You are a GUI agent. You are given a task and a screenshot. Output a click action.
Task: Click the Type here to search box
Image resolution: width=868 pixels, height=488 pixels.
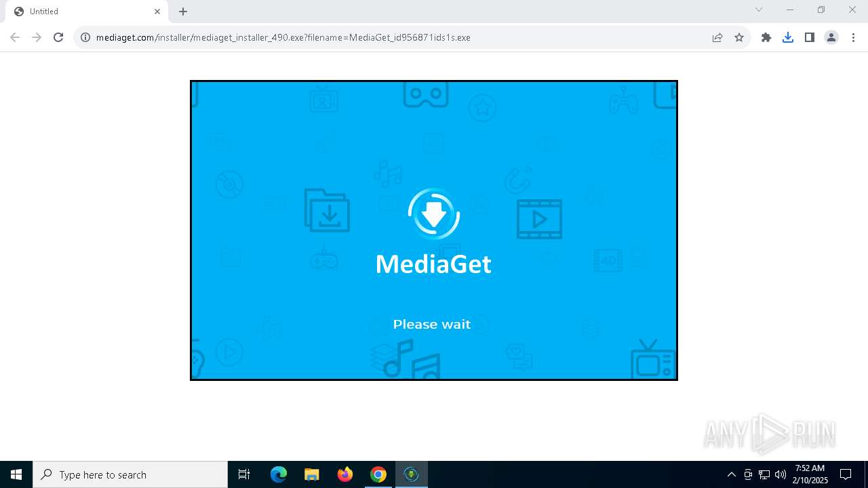[x=130, y=474]
